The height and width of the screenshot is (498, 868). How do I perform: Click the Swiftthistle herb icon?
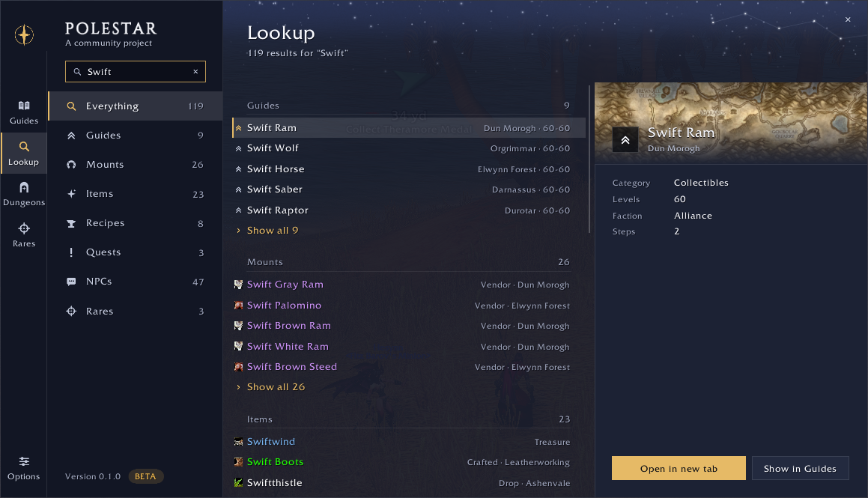pos(239,483)
